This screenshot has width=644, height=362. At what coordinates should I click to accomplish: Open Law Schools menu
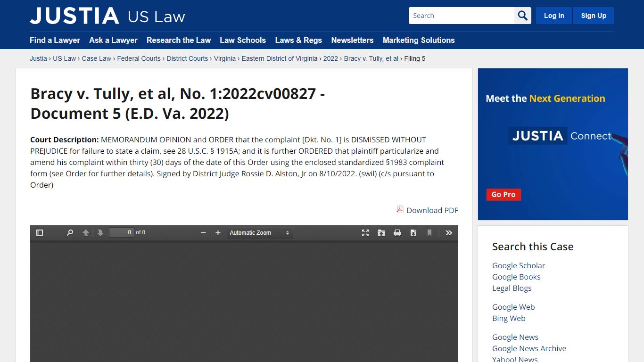[x=243, y=40]
